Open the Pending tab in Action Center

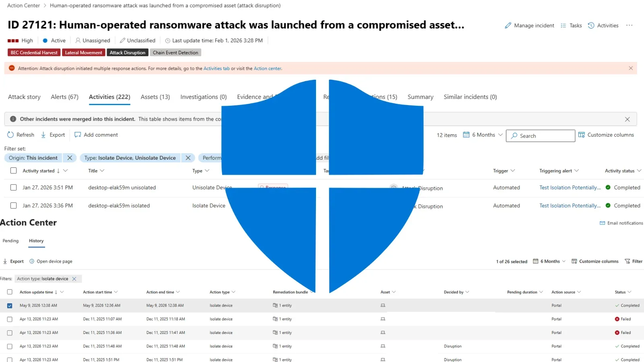tap(10, 241)
